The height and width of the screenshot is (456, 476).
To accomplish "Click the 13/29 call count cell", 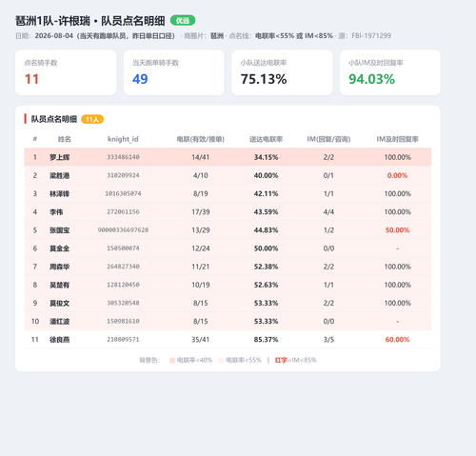I will 201,230.
